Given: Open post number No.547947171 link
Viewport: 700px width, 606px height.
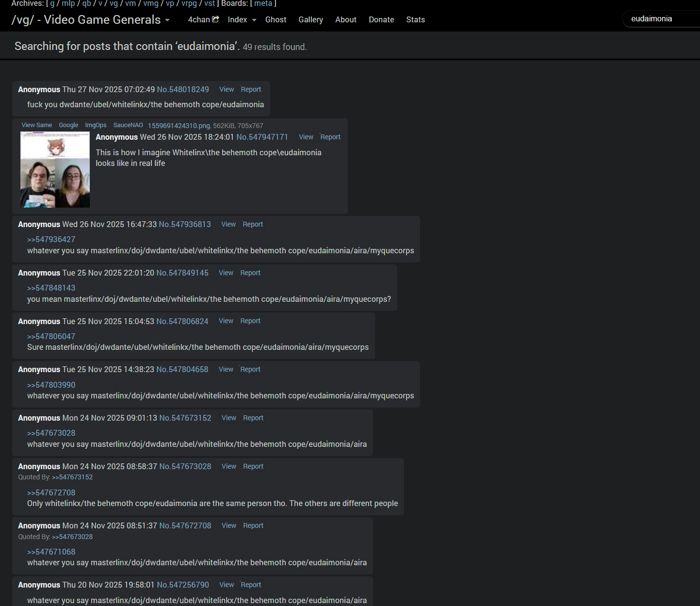Looking at the screenshot, I should (x=262, y=137).
